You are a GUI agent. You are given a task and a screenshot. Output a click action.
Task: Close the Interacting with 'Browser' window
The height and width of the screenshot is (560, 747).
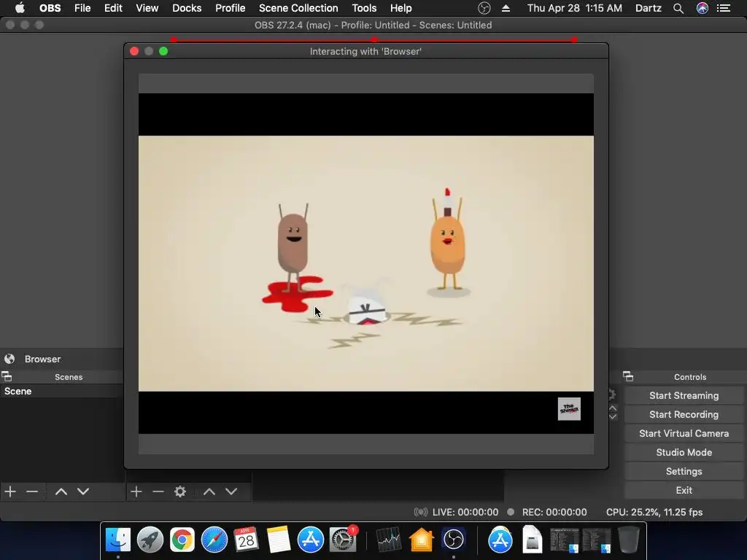(134, 51)
